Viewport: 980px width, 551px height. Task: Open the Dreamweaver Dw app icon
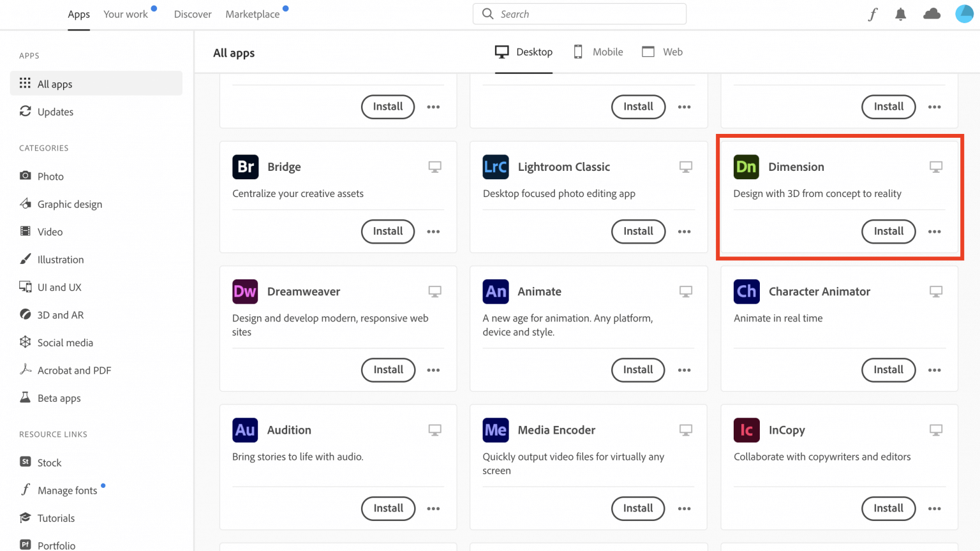point(245,291)
